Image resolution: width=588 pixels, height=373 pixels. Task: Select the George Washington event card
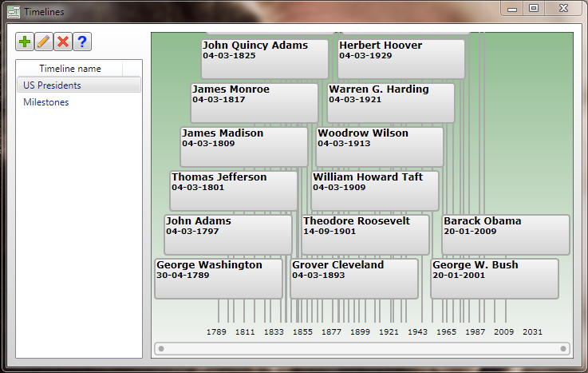pos(219,279)
